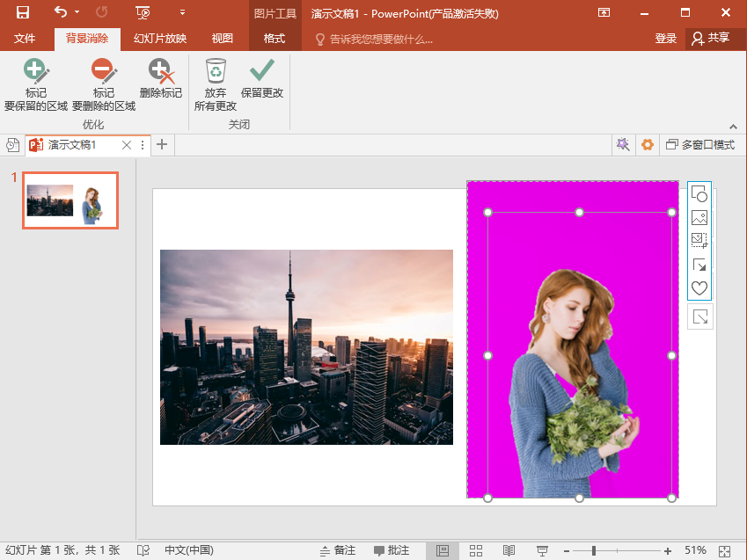Switch to Normal view icon
Viewport: 747px width, 560px height.
[x=443, y=551]
